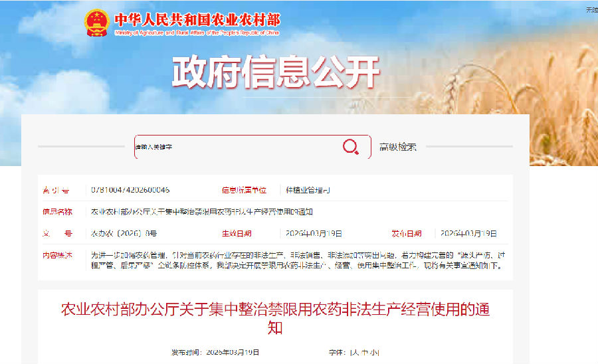Click the 索引号 value 07B100474202600046
The height and width of the screenshot is (364, 598).
(x=130, y=190)
